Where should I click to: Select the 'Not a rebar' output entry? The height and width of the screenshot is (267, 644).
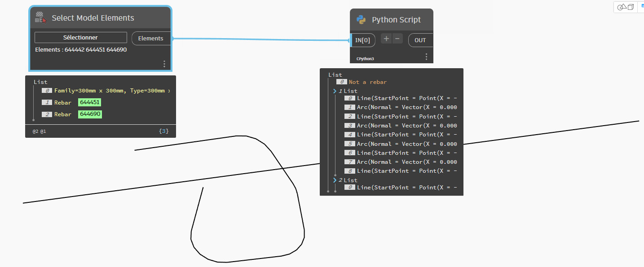368,82
